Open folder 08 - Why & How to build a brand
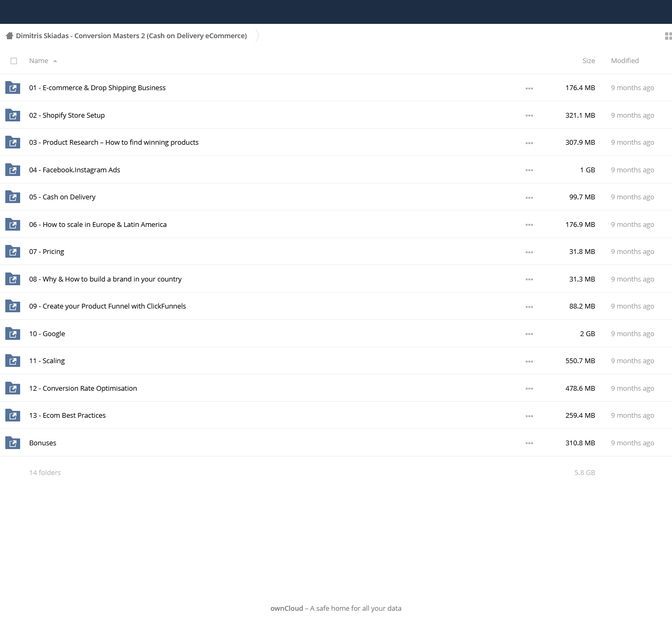The image size is (672, 624). pos(105,279)
